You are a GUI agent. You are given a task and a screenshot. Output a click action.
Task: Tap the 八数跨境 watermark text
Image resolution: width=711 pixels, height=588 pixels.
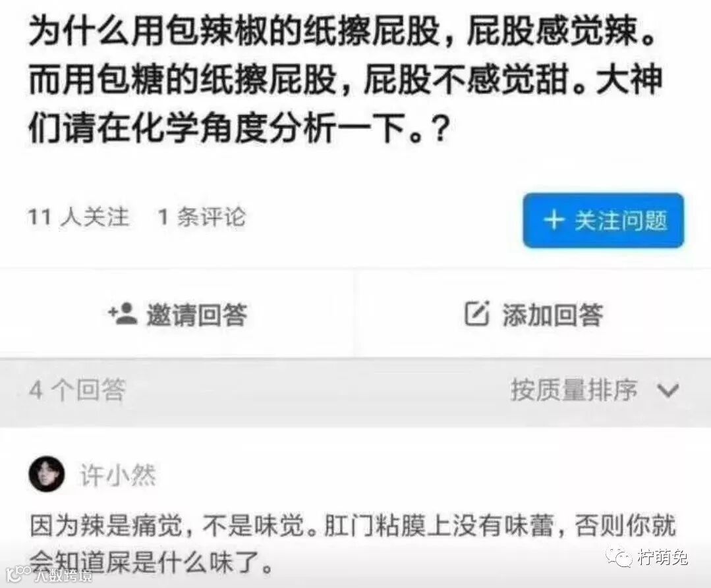pos(63,575)
